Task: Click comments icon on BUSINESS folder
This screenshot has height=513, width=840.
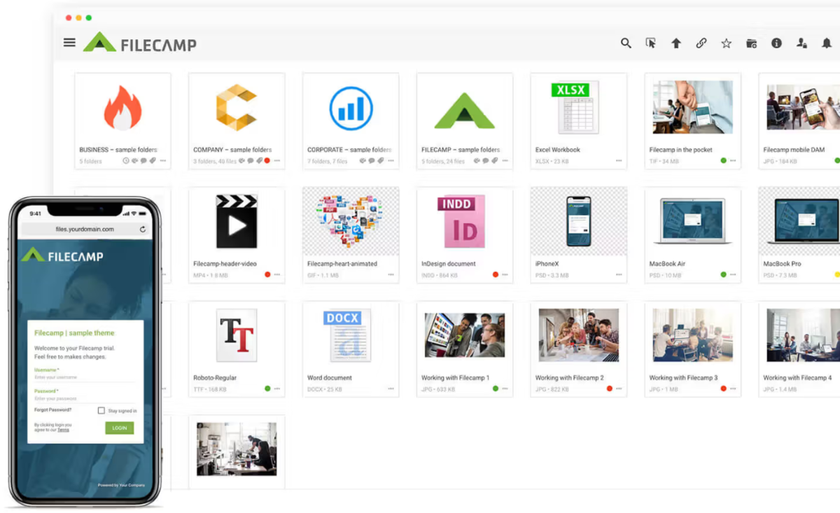Action: (144, 161)
